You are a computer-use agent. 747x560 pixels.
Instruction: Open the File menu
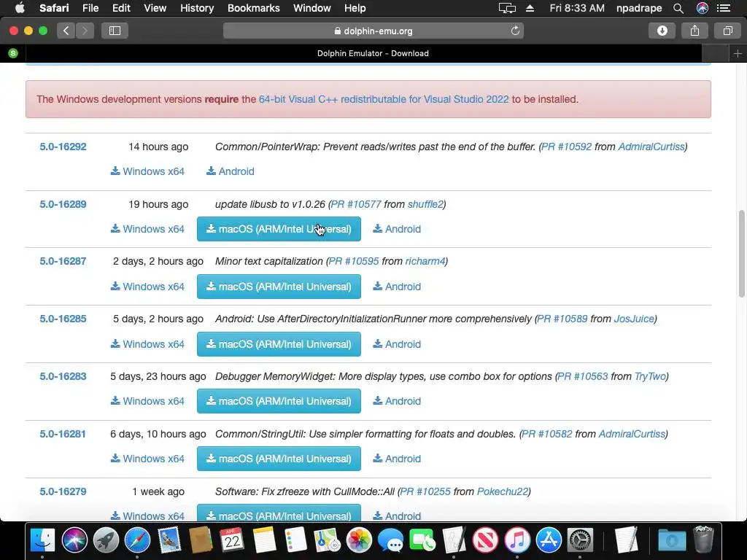point(90,8)
